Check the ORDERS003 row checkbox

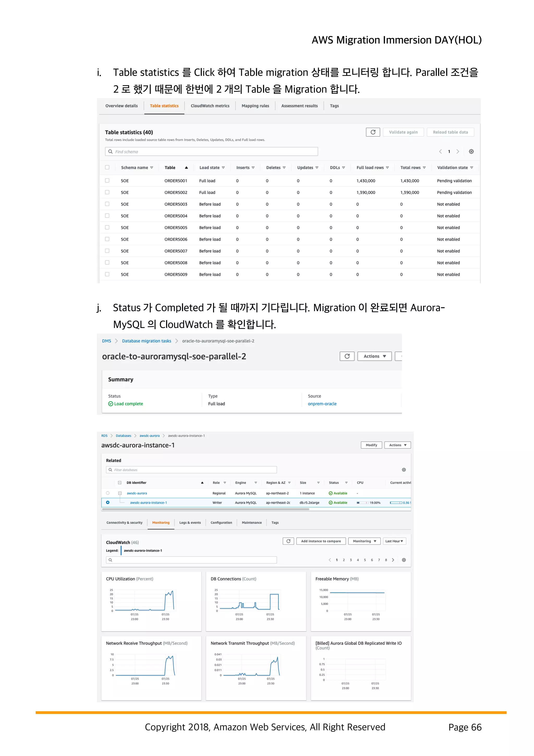[x=107, y=204]
